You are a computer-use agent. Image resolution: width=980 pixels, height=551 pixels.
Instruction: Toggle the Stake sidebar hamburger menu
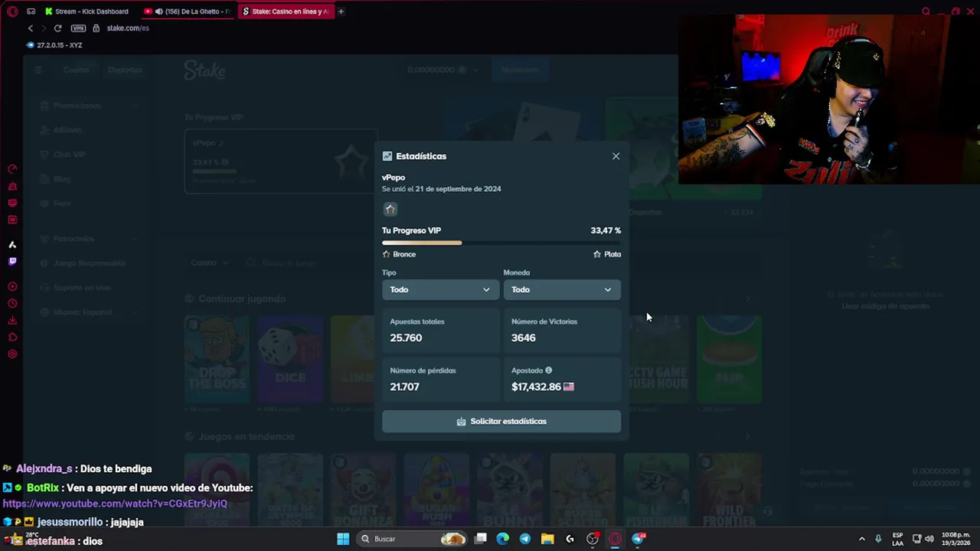tap(38, 70)
